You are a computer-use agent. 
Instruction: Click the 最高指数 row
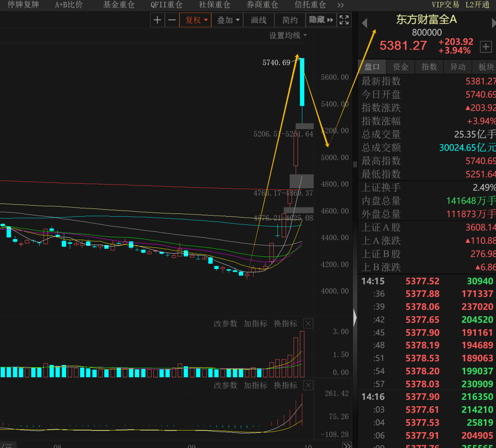427,161
